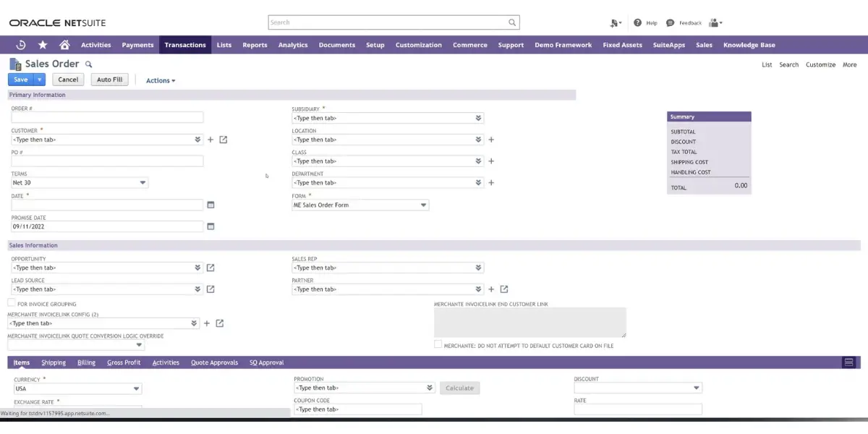Viewport: 868px width, 434px height.
Task: Expand the Subsidiary list dropdown
Action: click(478, 118)
